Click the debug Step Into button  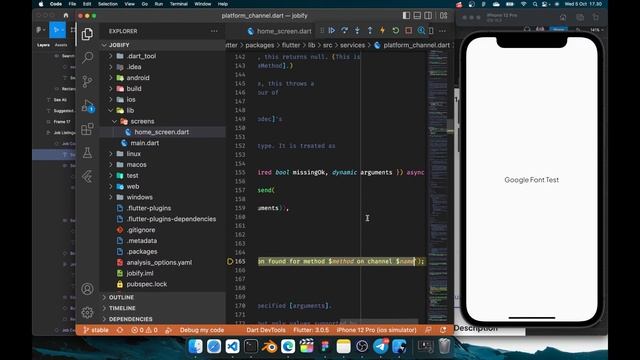(x=357, y=31)
